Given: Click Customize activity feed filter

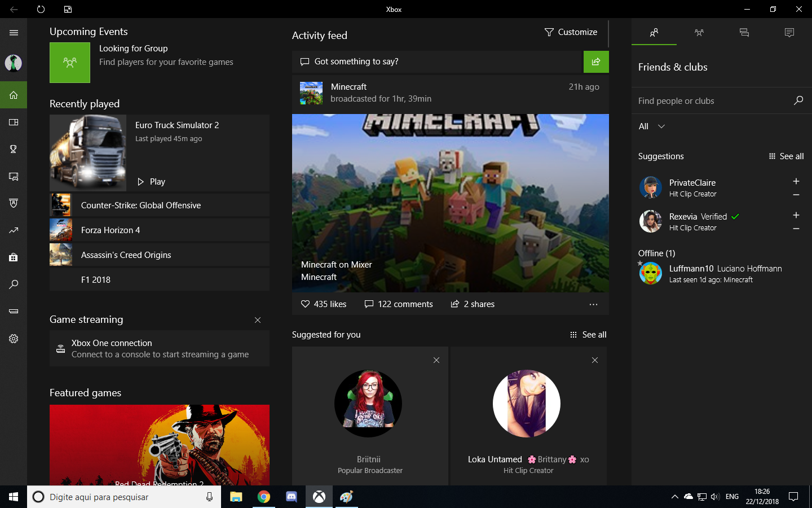Looking at the screenshot, I should pyautogui.click(x=571, y=32).
